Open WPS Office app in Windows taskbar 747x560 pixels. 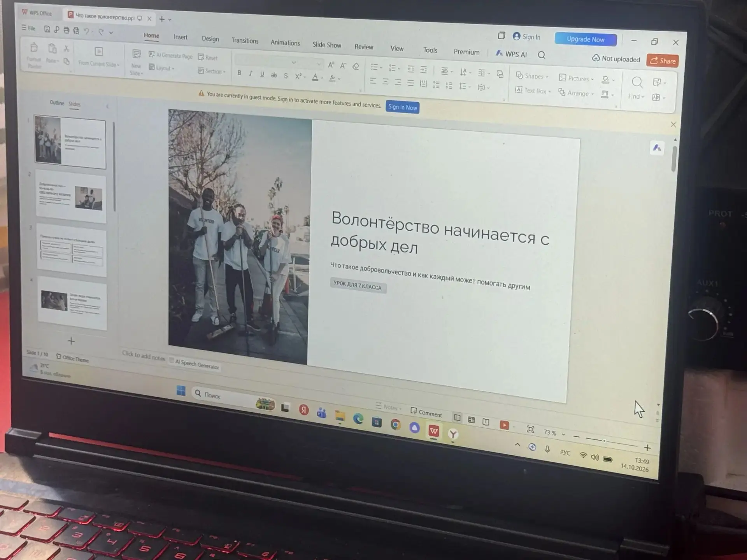tap(434, 431)
